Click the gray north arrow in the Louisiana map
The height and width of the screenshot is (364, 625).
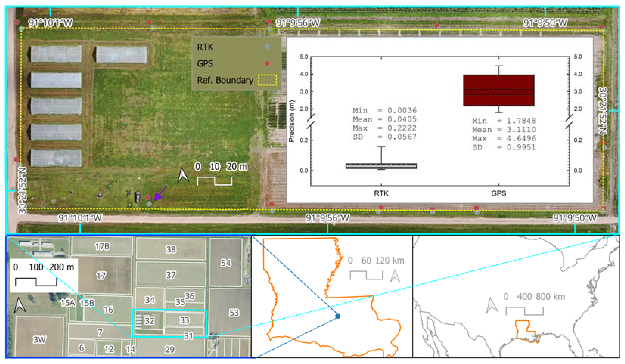coord(395,276)
